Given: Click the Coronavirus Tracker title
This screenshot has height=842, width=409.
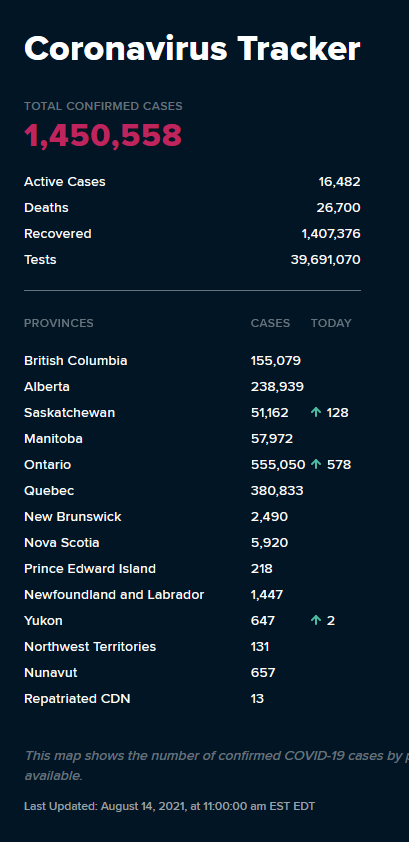Looking at the screenshot, I should pyautogui.click(x=192, y=49).
